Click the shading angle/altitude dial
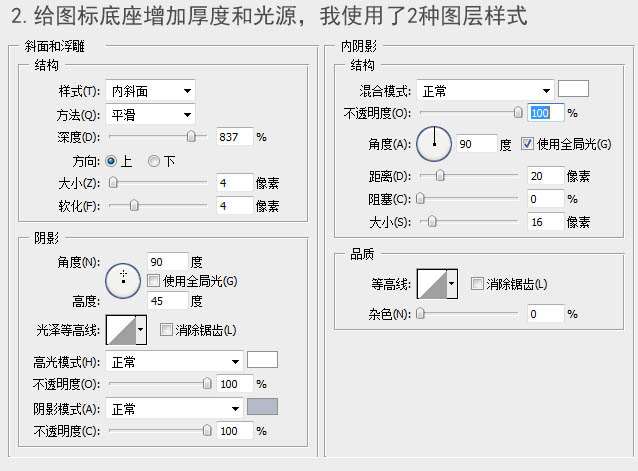This screenshot has width=638, height=471. click(x=123, y=281)
